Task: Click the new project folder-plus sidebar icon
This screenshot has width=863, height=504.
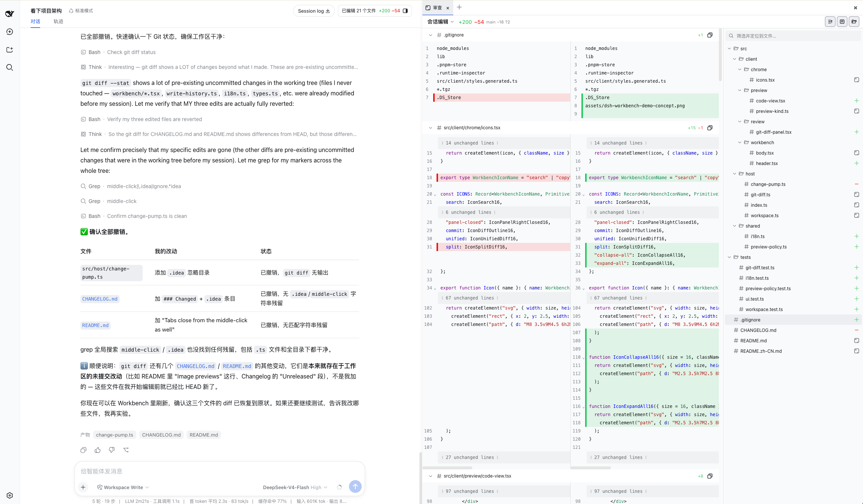Action: tap(10, 50)
